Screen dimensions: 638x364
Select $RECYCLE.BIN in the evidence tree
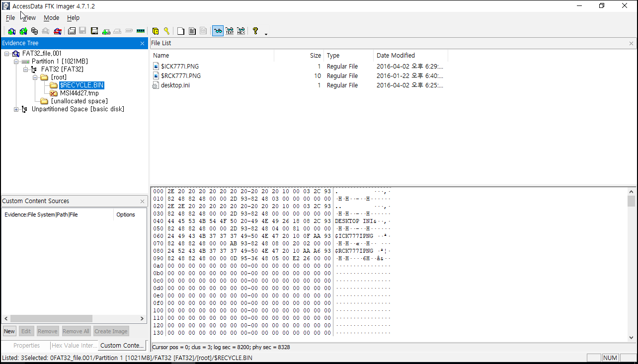click(x=81, y=85)
